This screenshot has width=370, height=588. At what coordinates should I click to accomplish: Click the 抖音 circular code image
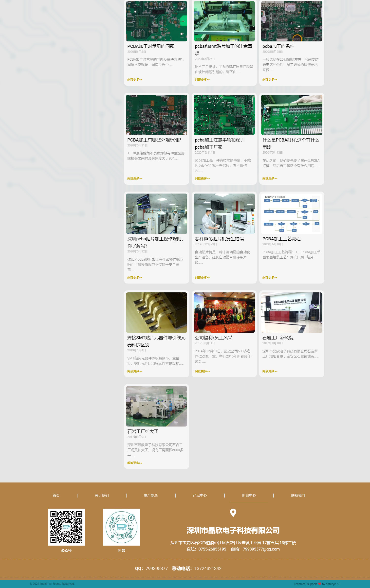121,527
